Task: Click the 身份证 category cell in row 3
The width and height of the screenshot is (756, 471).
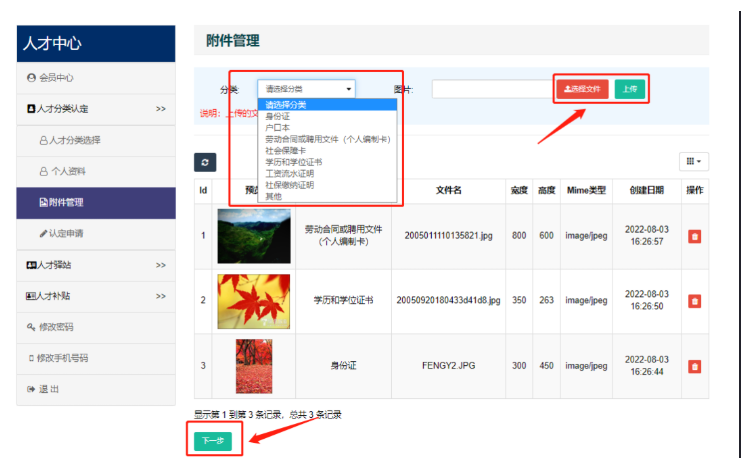Action: (343, 366)
